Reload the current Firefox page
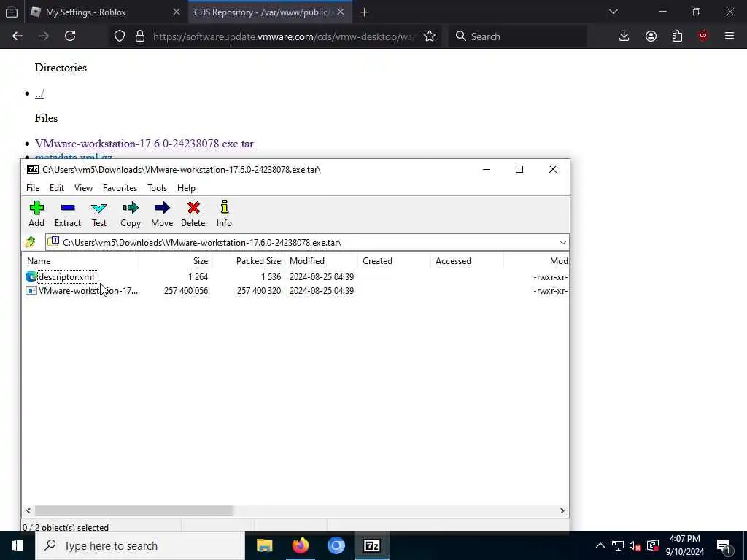747x560 pixels. pos(70,36)
